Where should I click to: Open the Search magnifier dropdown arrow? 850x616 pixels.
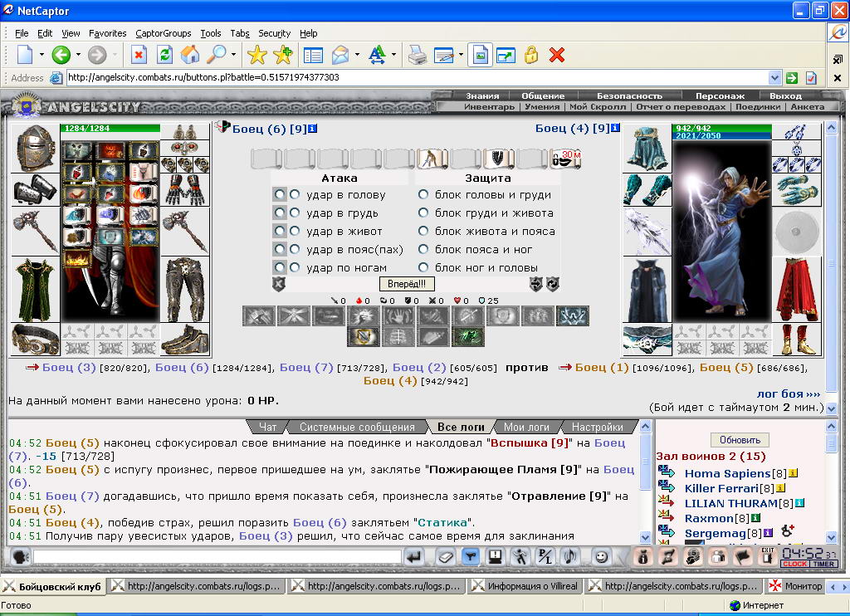233,55
